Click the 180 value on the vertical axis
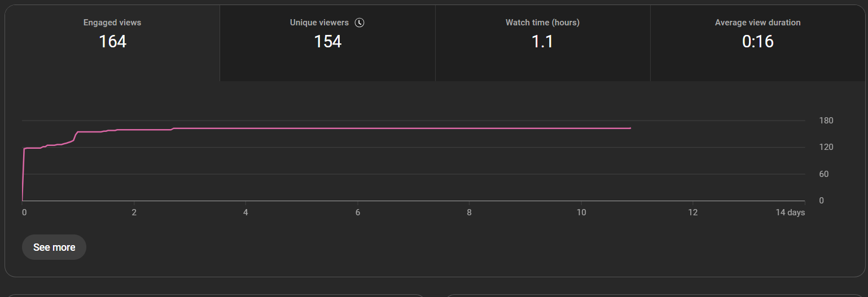 tap(826, 121)
